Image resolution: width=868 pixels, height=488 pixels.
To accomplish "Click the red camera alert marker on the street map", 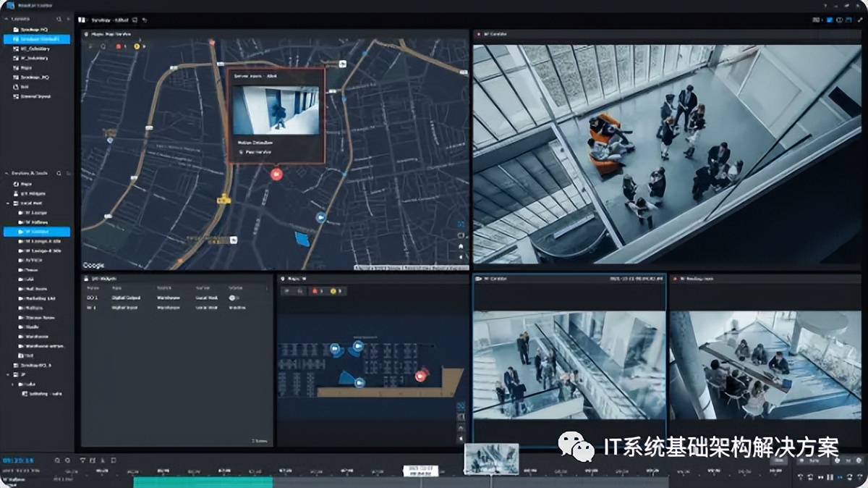I will coord(276,174).
